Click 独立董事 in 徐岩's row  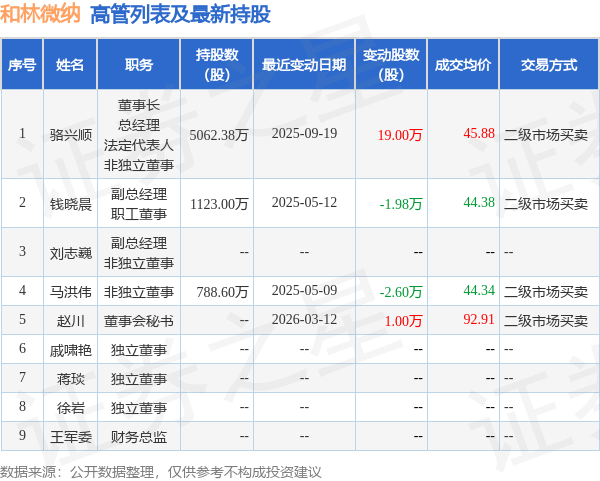click(x=139, y=408)
